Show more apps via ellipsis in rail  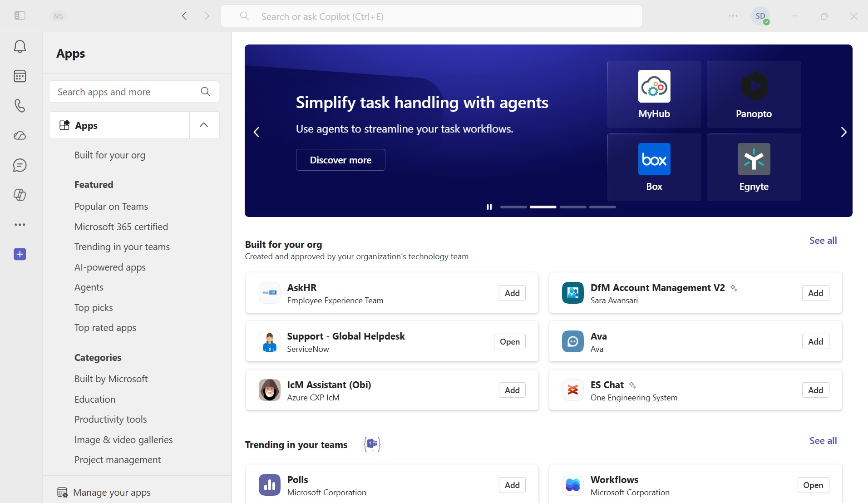pos(20,225)
